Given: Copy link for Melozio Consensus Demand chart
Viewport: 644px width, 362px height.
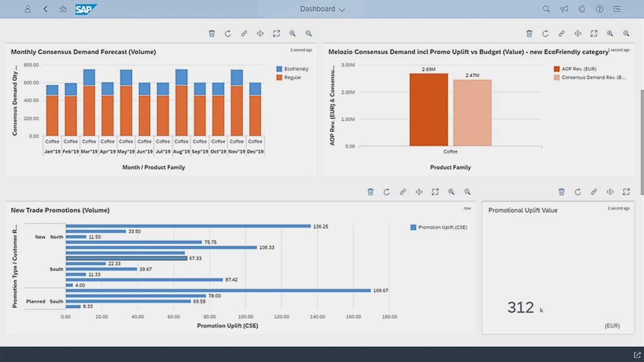Looking at the screenshot, I should (562, 33).
